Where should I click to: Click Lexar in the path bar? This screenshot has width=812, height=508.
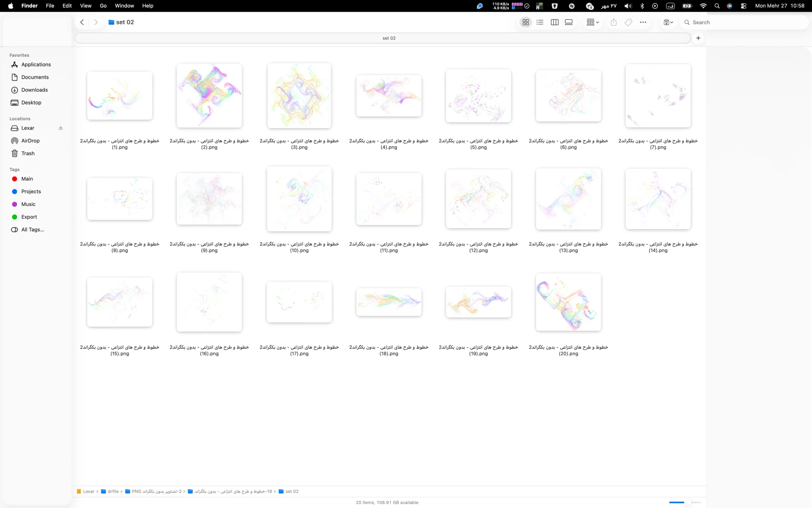86,491
